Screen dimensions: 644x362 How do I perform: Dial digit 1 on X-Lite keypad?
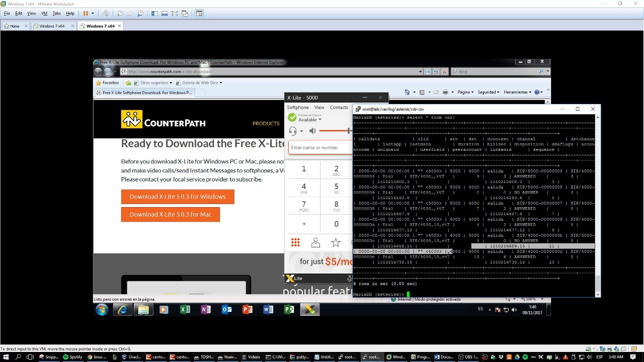304,169
